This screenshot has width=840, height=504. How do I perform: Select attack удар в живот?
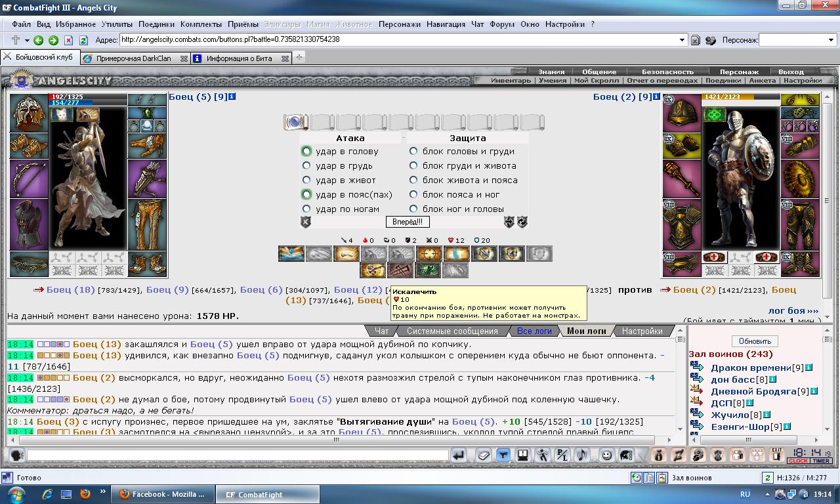[306, 180]
